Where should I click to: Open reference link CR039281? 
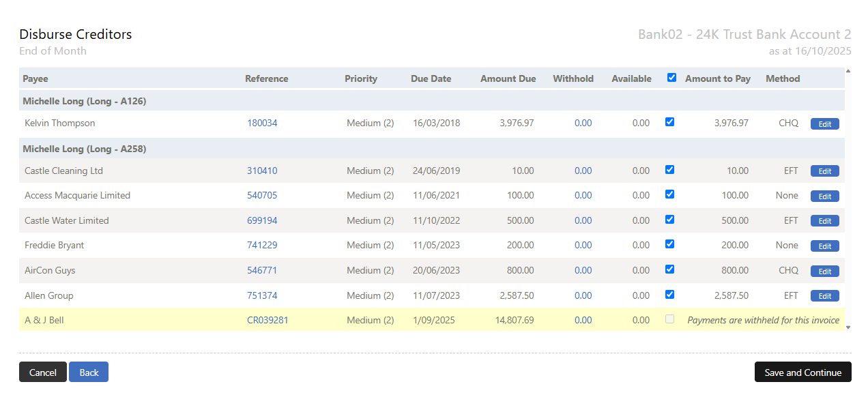267,320
